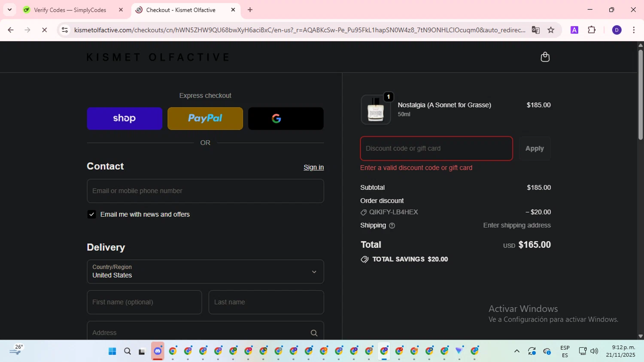Choose PayPal express checkout

click(205, 119)
